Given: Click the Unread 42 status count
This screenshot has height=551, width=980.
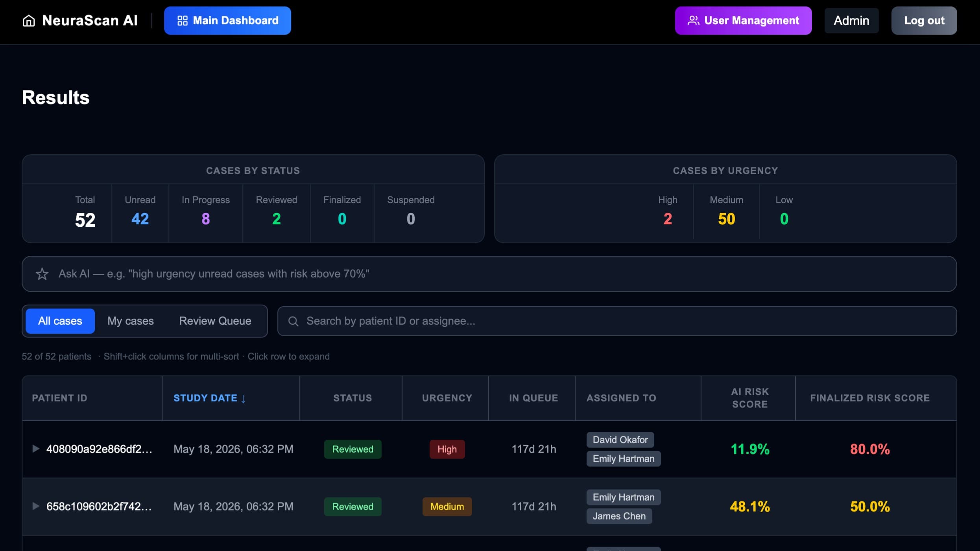Looking at the screenshot, I should tap(140, 219).
